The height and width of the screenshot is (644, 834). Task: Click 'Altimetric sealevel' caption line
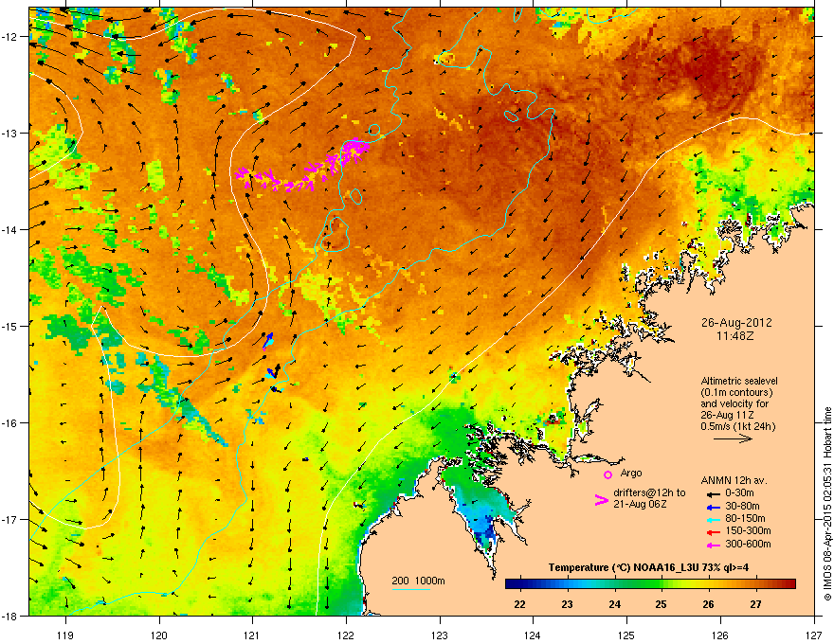pos(739,381)
